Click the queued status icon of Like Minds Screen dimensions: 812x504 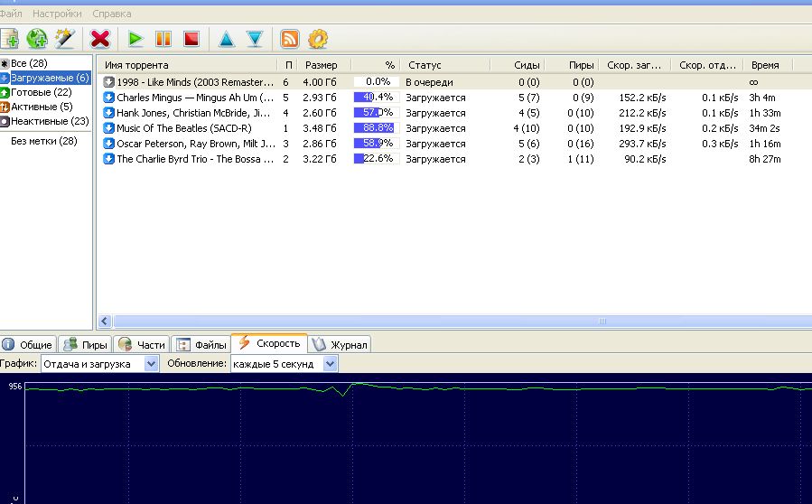(108, 82)
